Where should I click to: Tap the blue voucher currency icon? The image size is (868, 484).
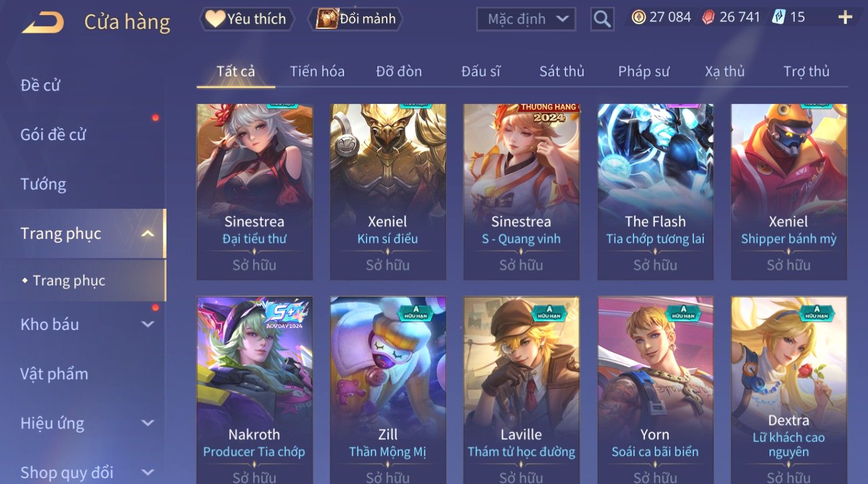click(x=778, y=17)
